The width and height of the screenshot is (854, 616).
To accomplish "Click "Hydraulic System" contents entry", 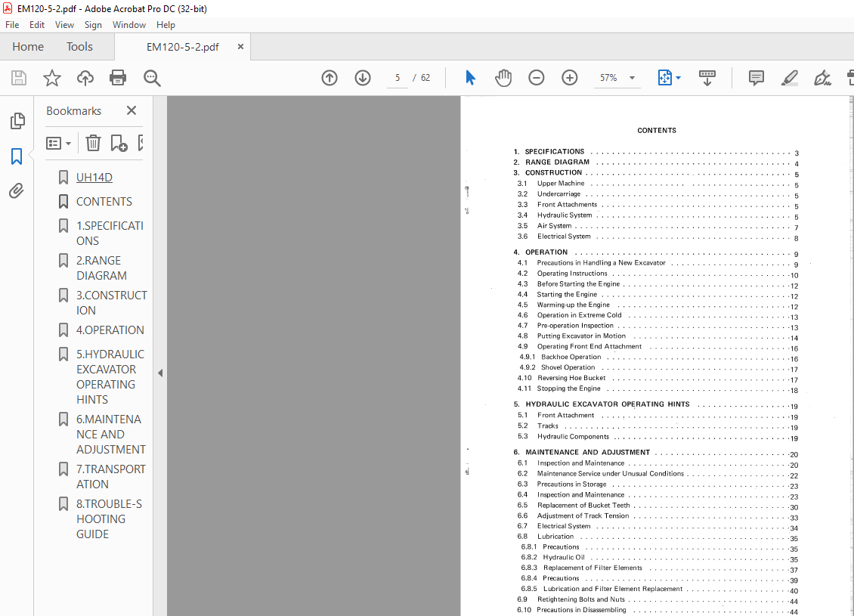I will point(565,215).
